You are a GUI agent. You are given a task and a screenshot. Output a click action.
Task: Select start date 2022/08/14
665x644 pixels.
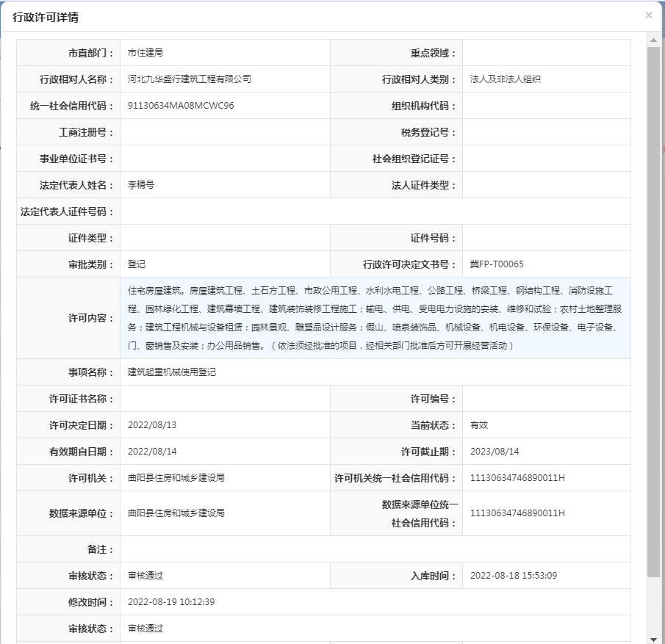click(x=152, y=451)
